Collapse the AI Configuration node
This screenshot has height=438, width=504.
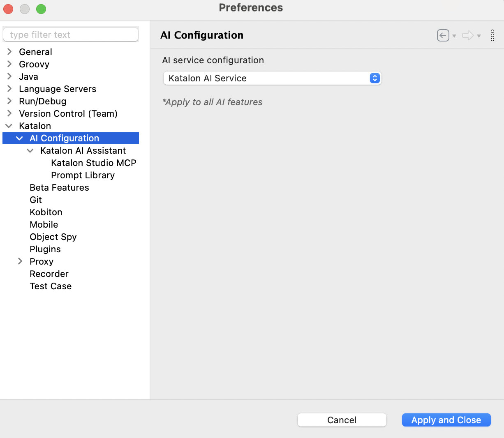pyautogui.click(x=19, y=138)
